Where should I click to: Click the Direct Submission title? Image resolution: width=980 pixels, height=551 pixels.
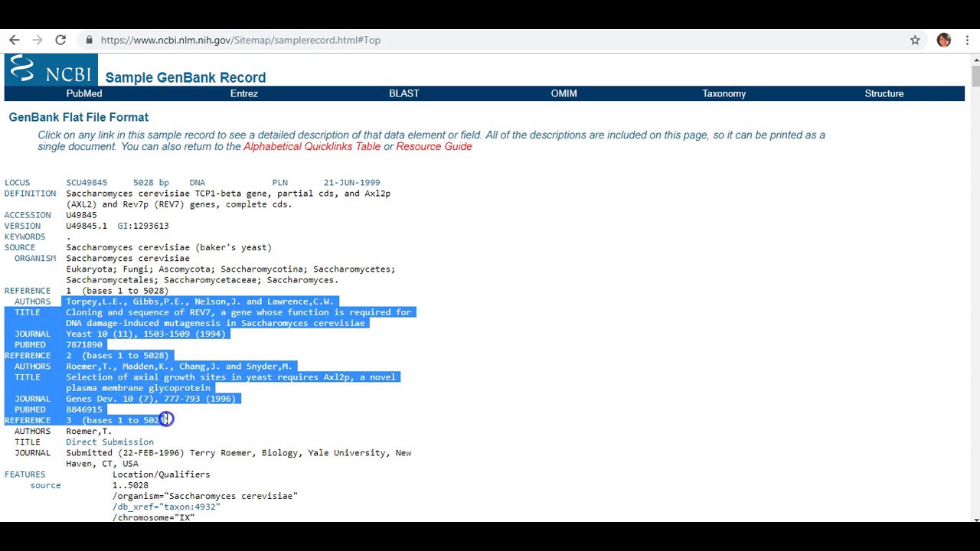point(109,442)
